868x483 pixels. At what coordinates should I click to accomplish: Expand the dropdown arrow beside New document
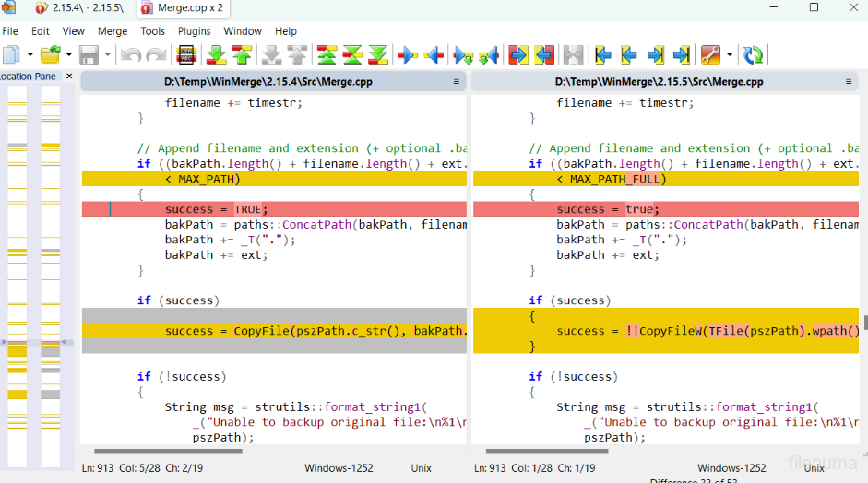(30, 55)
